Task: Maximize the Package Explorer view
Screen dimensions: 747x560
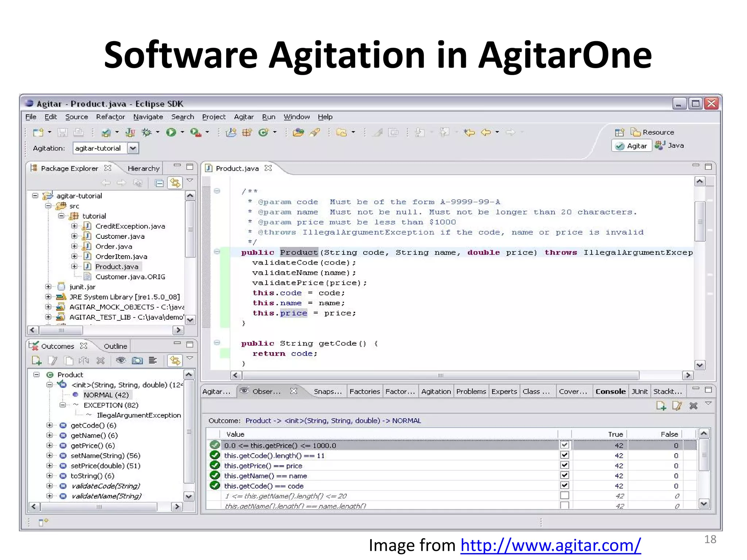Action: (x=190, y=167)
